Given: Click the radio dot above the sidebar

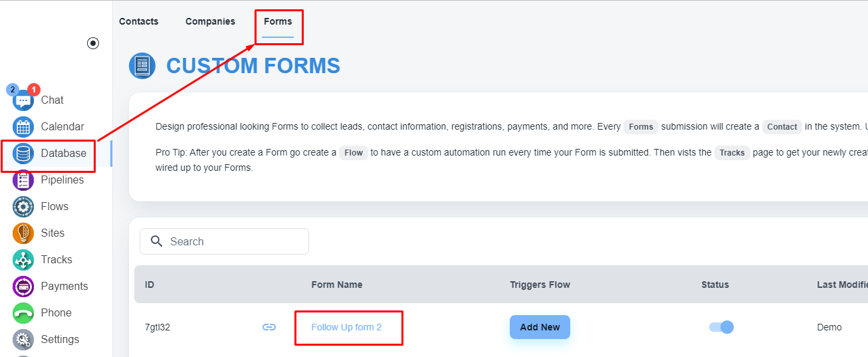Looking at the screenshot, I should click(x=93, y=43).
